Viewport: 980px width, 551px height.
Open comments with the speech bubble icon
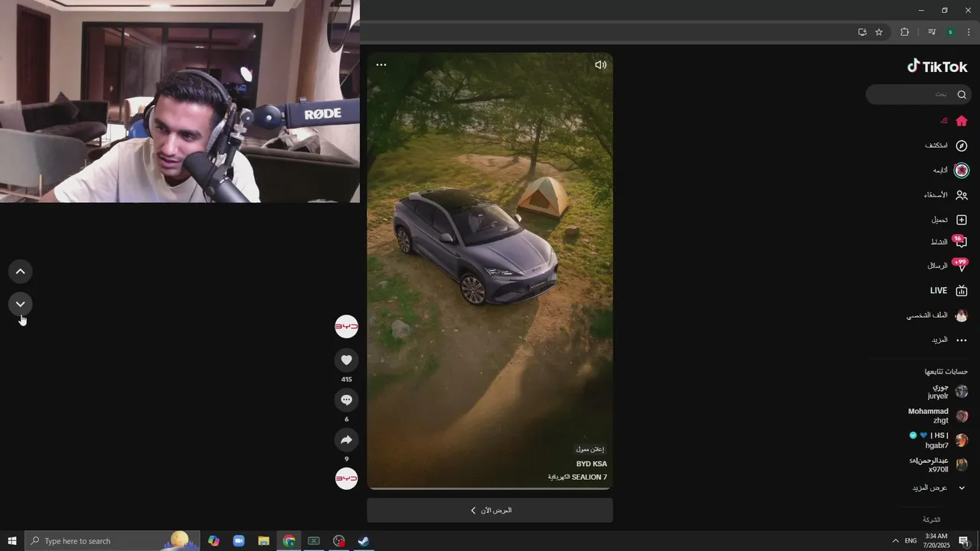pos(346,399)
